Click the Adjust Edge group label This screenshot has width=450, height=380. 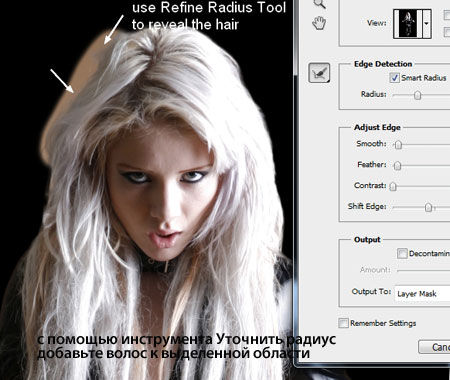377,127
